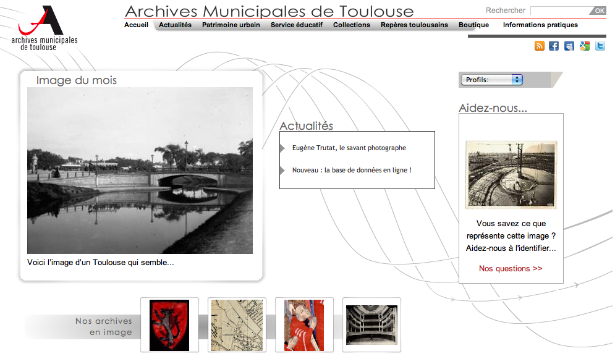Click the arrow beside Nouveau base de données
This screenshot has height=364, width=615.
click(282, 171)
